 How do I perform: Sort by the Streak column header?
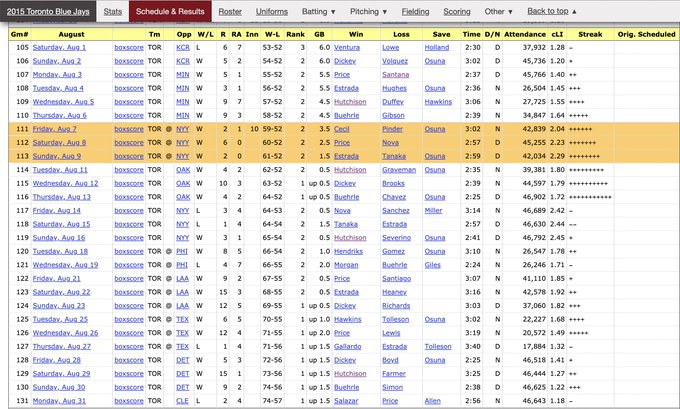pyautogui.click(x=590, y=34)
